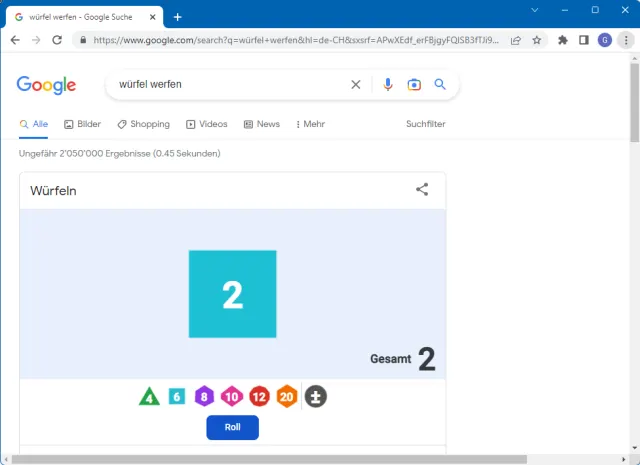
Task: Open Suchfilter options
Action: [425, 124]
